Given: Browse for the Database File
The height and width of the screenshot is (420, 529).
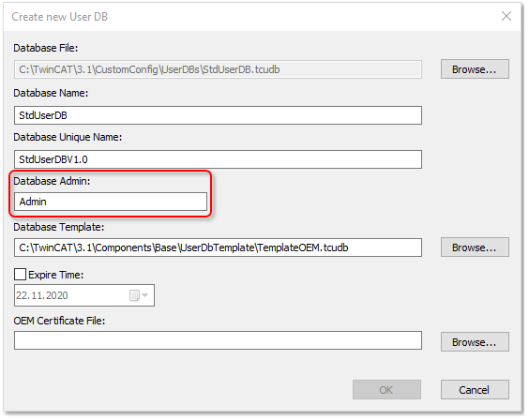Looking at the screenshot, I should (475, 69).
